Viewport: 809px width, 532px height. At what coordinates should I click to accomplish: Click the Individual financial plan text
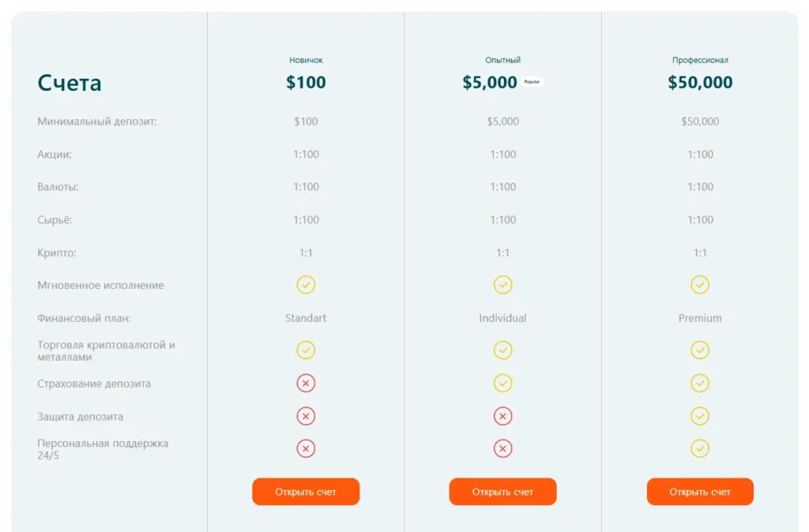click(x=502, y=318)
